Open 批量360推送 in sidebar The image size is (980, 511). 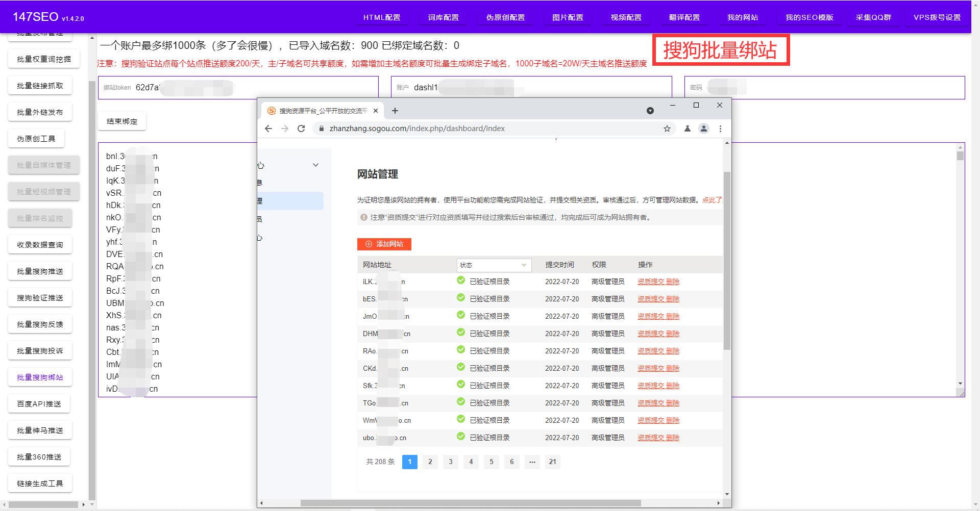click(39, 457)
